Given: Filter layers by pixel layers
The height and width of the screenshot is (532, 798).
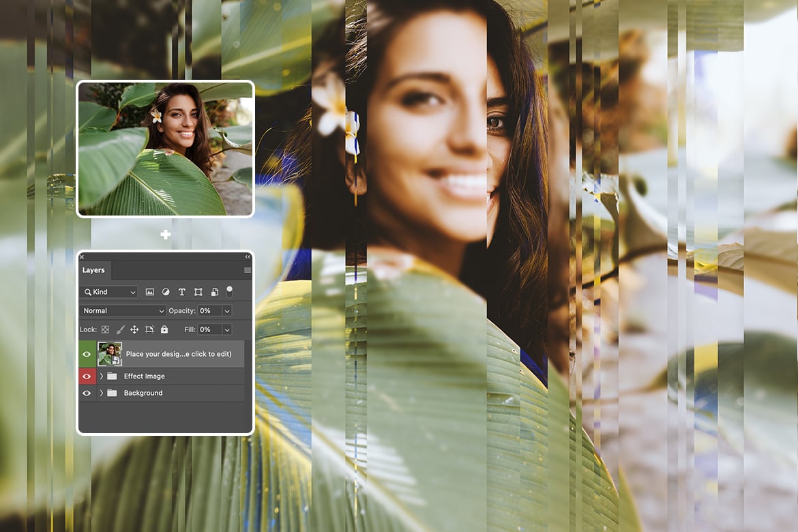Looking at the screenshot, I should (x=149, y=292).
